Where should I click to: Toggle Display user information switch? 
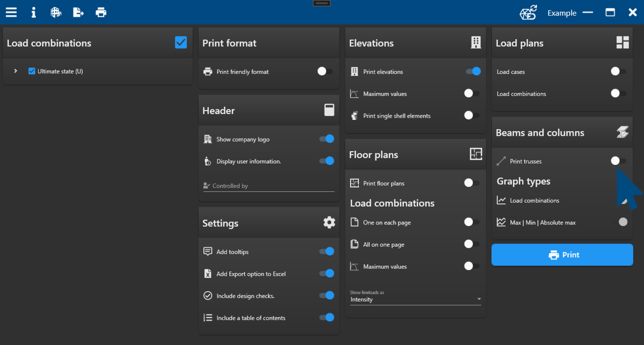tap(327, 161)
